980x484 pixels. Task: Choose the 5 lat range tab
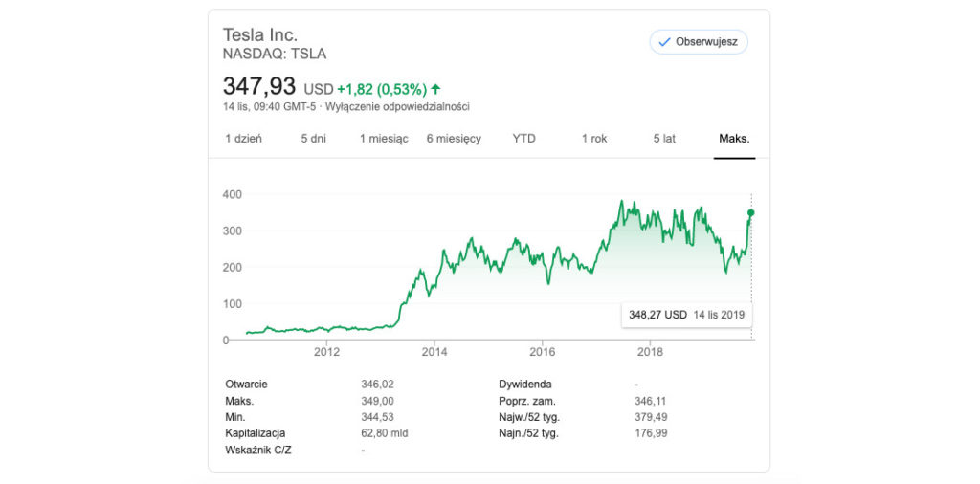664,139
